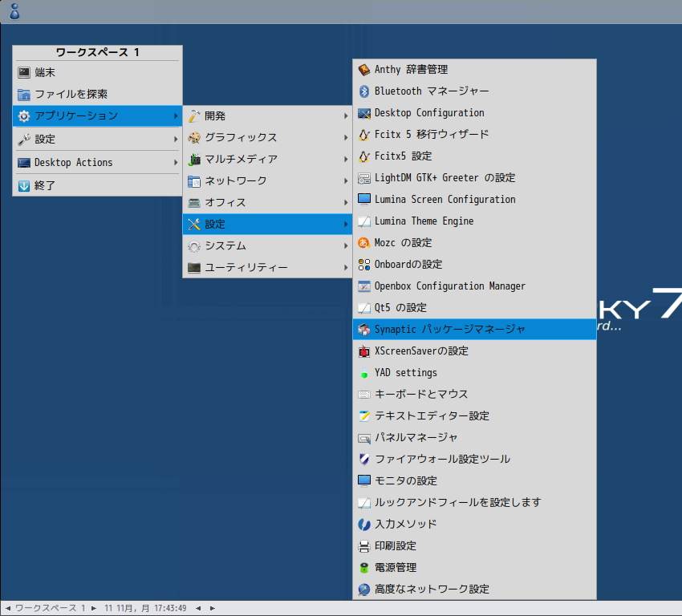The height and width of the screenshot is (616, 682).
Task: Select 設定 in the applications submenu
Action: (267, 225)
